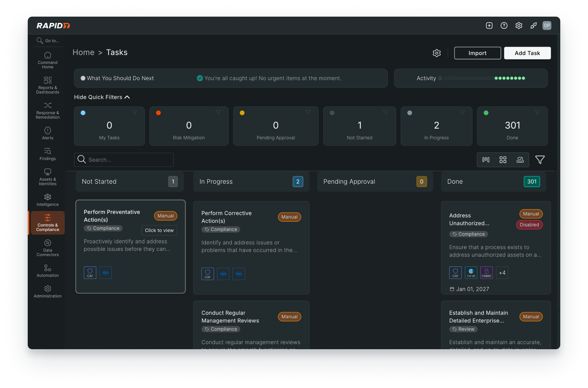
Task: Click the Click to view button
Action: point(159,230)
